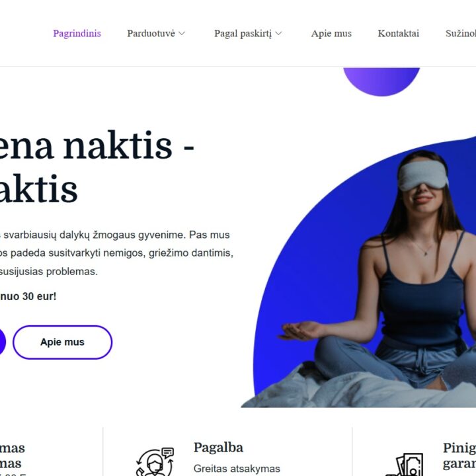
Task: Click the Pagalba heading
Action: tap(218, 448)
